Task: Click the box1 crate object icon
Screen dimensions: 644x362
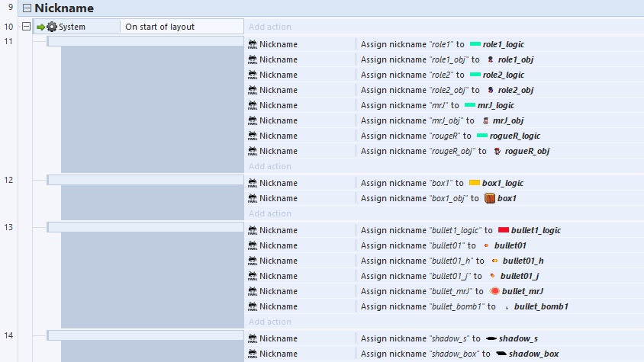Action: [x=490, y=198]
